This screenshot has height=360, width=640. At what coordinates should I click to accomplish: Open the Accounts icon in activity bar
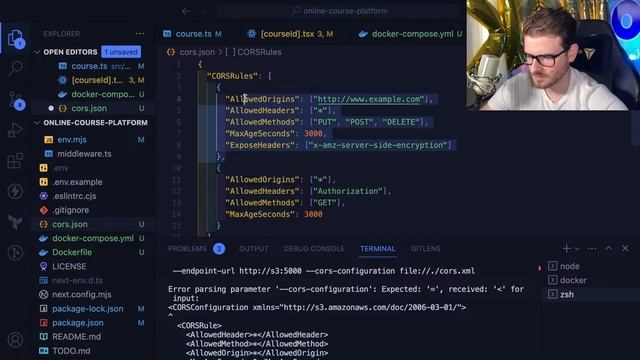[16, 340]
